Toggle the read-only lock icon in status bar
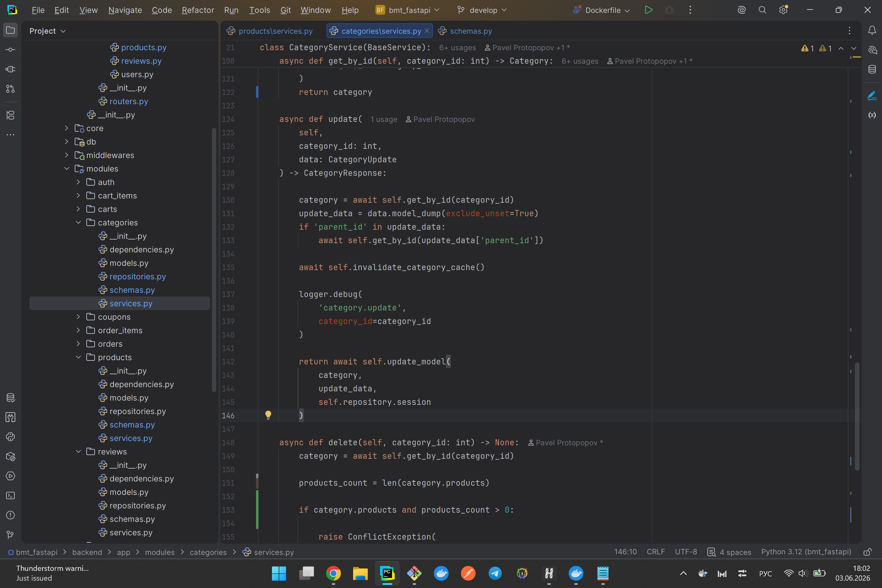Viewport: 882px width, 588px height. 867,552
